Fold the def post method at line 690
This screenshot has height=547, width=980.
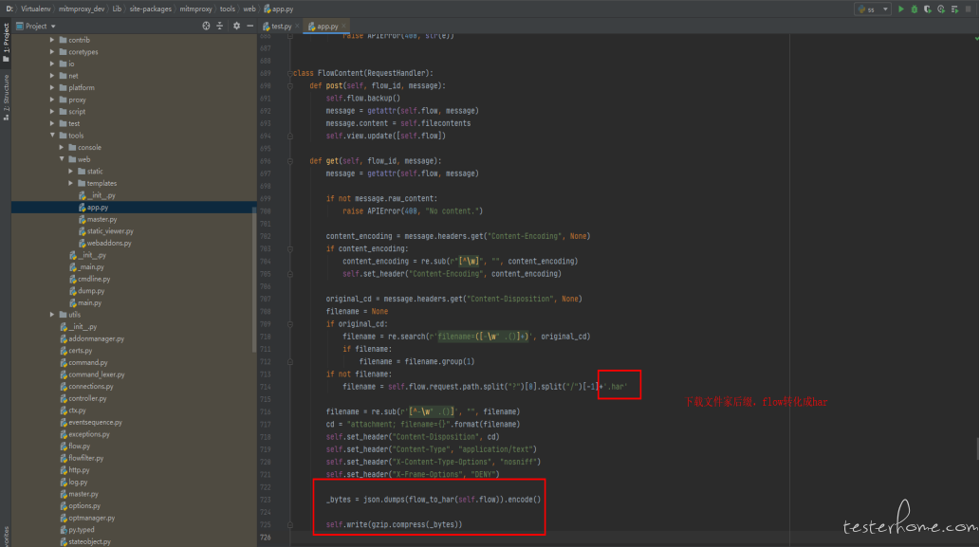tap(290, 85)
